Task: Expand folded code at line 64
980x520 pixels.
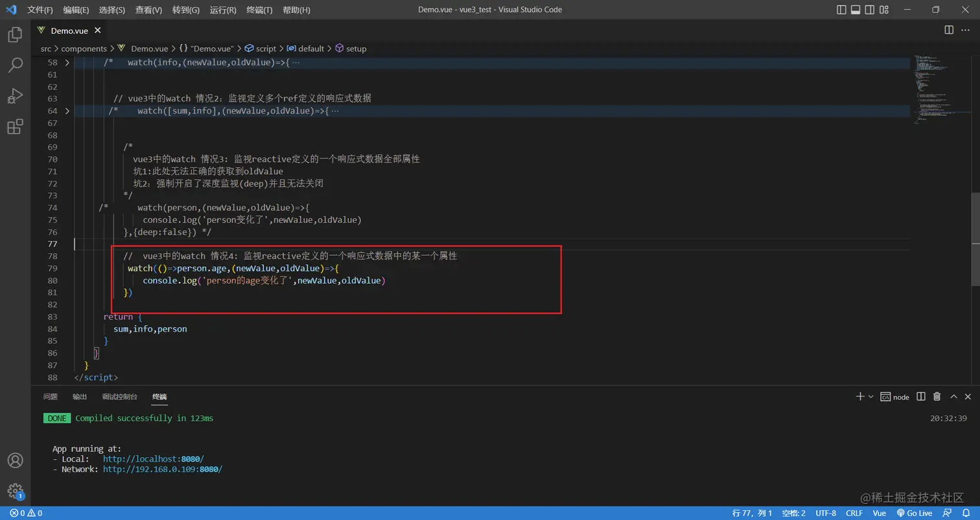Action: 67,111
